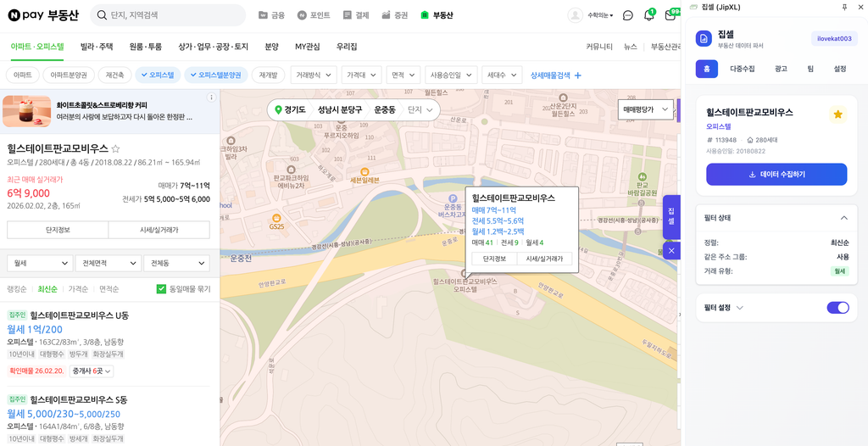Click the user profile avatar icon

(x=576, y=15)
